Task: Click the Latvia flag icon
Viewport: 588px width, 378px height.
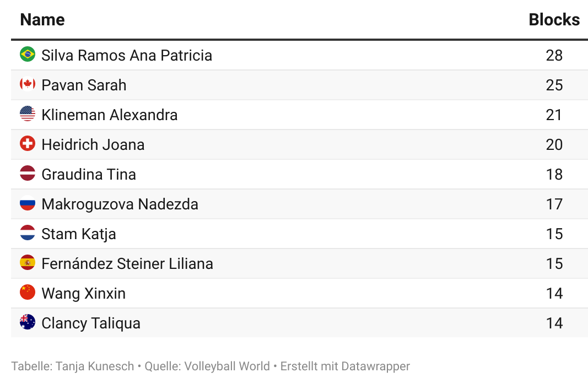Action: (28, 173)
